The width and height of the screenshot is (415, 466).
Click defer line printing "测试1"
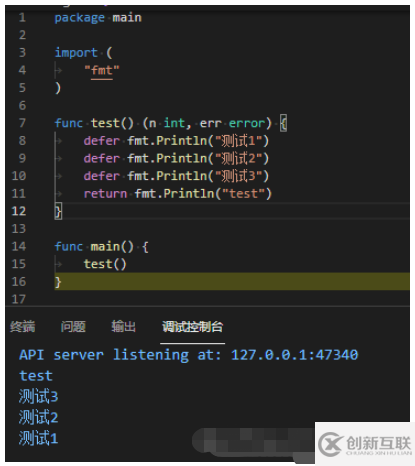click(176, 141)
